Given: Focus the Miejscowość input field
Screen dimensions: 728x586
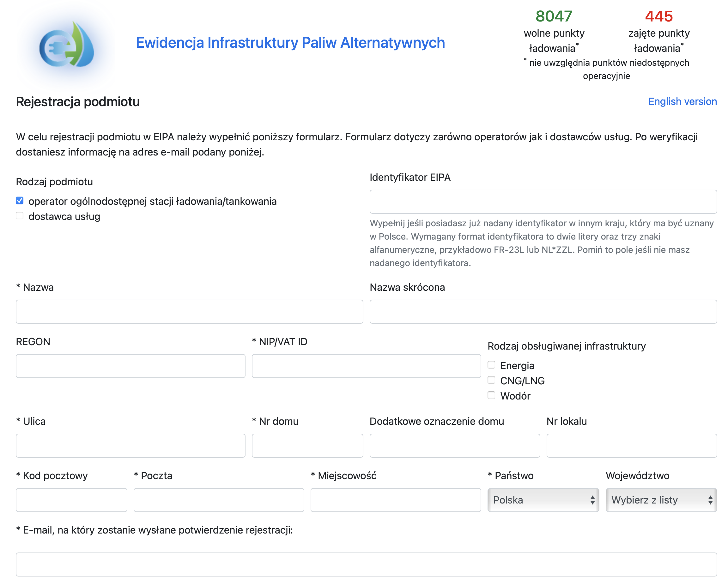Looking at the screenshot, I should point(395,500).
